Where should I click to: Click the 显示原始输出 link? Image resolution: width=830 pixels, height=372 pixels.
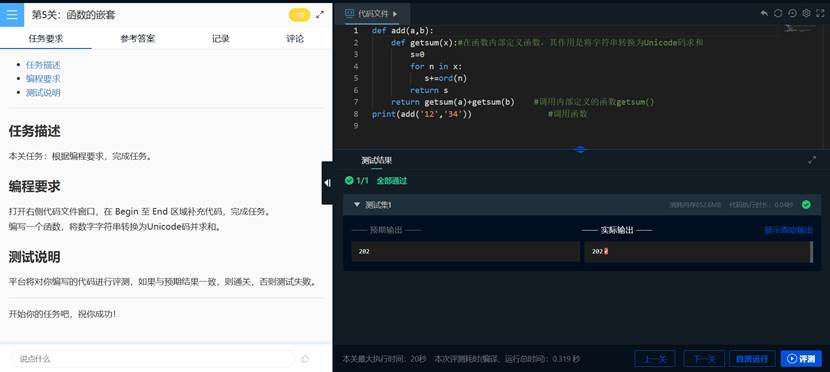click(789, 230)
